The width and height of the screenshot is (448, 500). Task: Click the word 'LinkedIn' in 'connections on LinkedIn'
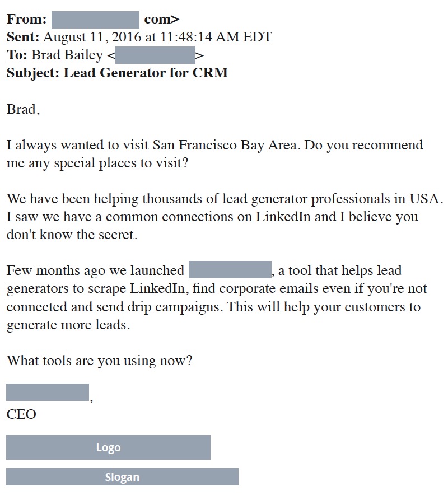coord(283,217)
